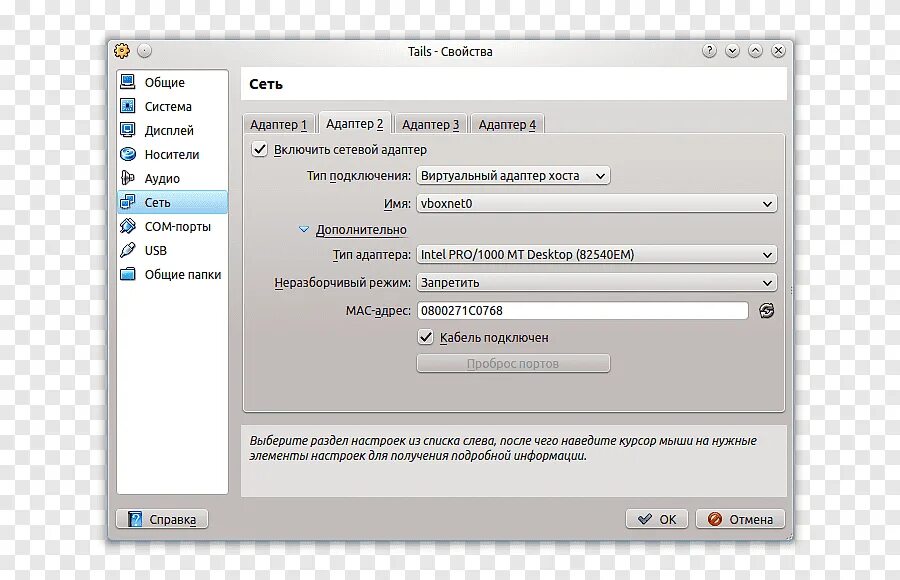This screenshot has width=900, height=580.
Task: Click the round button beside the gear icon
Action: [145, 51]
